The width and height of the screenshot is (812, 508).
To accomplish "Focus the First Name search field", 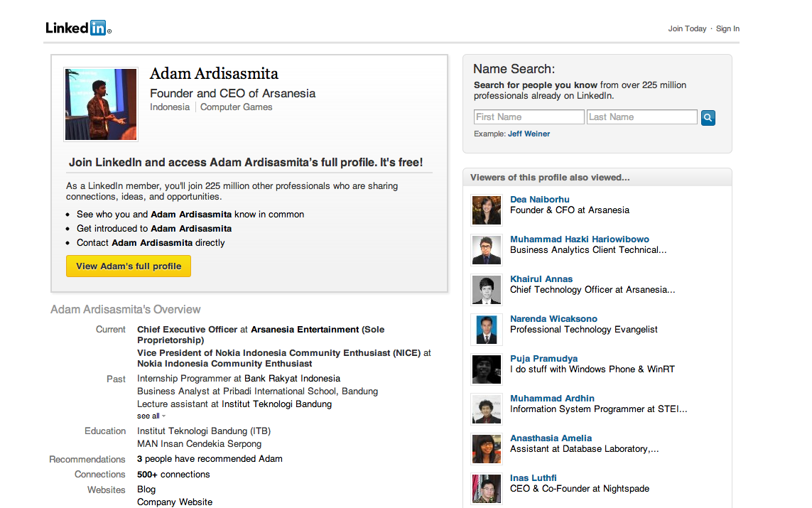I will [x=529, y=117].
